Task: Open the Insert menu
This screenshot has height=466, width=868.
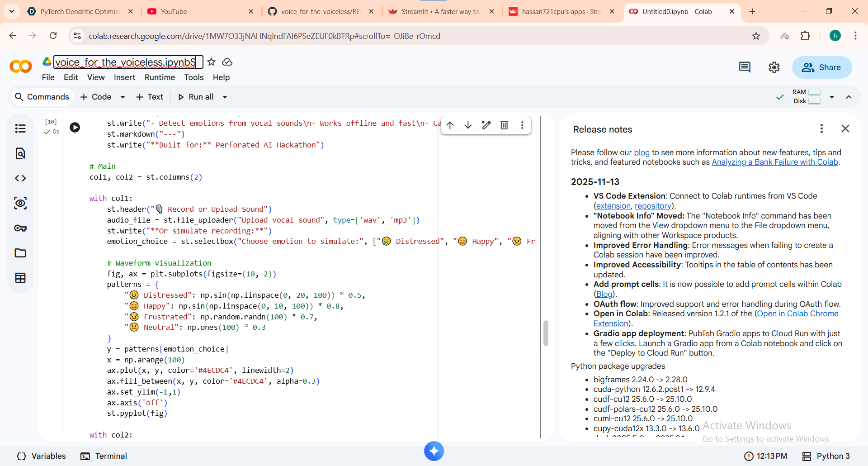Action: pyautogui.click(x=124, y=77)
